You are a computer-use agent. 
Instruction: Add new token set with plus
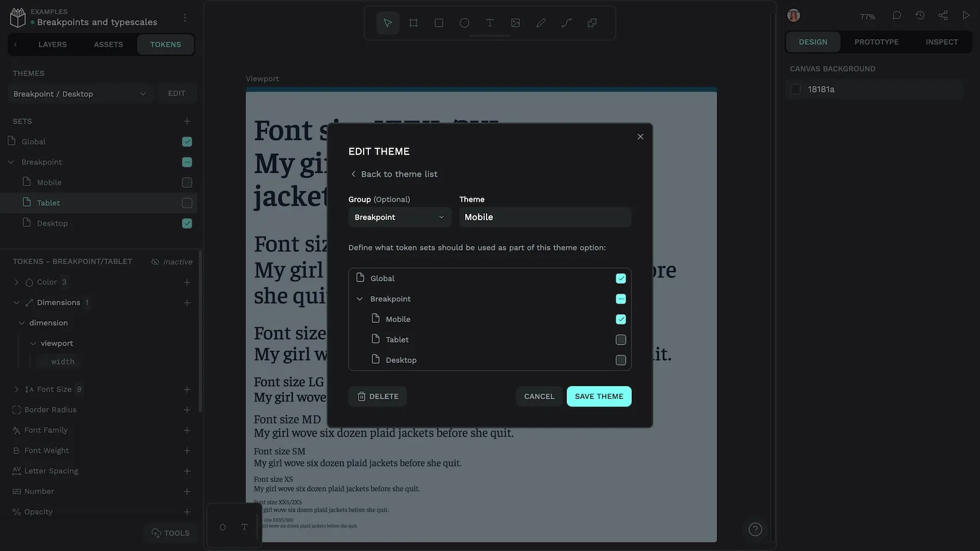187,121
